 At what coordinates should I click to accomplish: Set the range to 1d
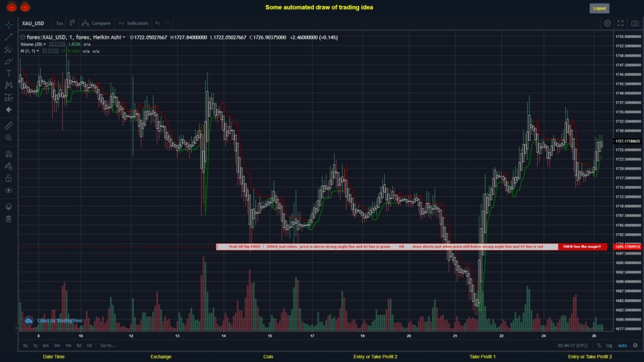tap(89, 346)
